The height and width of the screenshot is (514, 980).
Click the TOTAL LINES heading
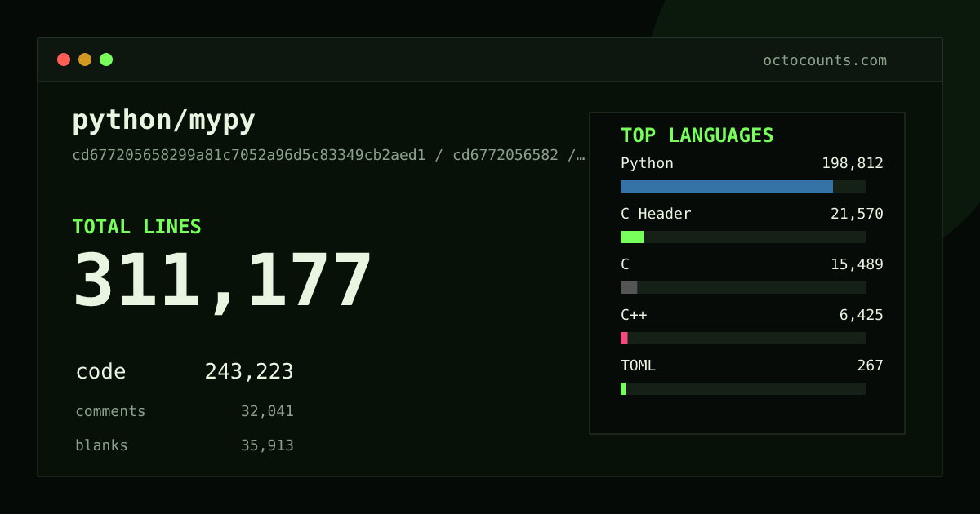click(136, 227)
